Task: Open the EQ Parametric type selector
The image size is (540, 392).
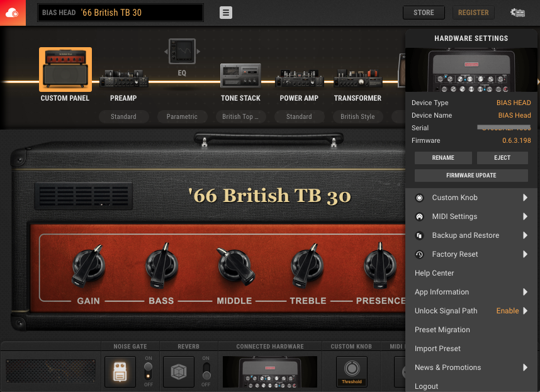Action: click(182, 116)
